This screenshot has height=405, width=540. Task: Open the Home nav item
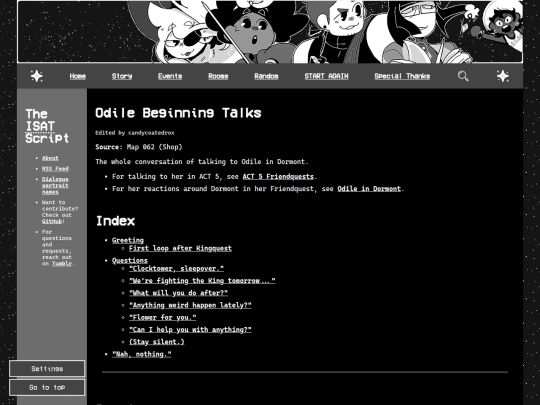coord(77,76)
